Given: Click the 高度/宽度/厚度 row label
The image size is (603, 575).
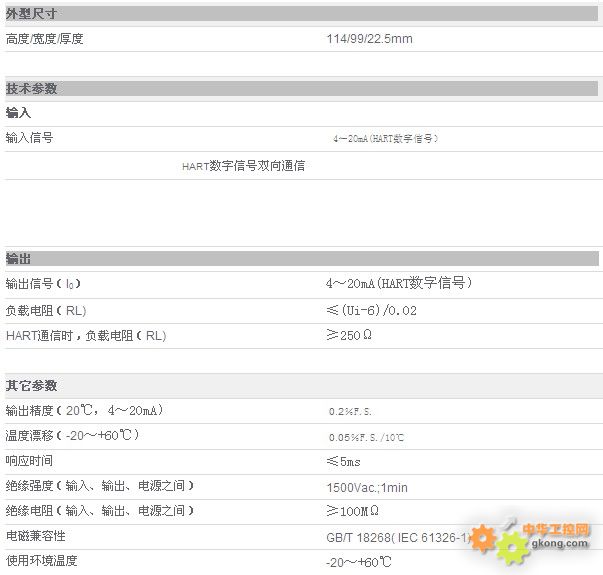Looking at the screenshot, I should click(x=44, y=39).
